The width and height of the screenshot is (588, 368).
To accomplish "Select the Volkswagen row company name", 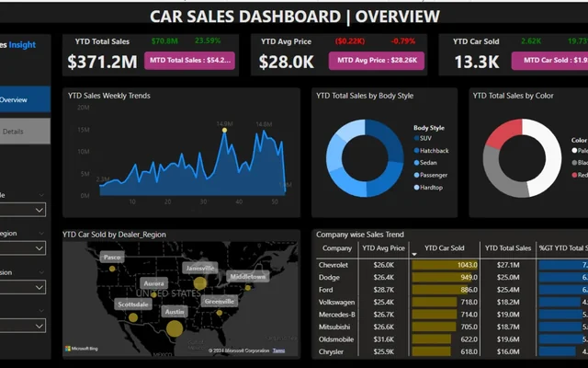I will [336, 303].
